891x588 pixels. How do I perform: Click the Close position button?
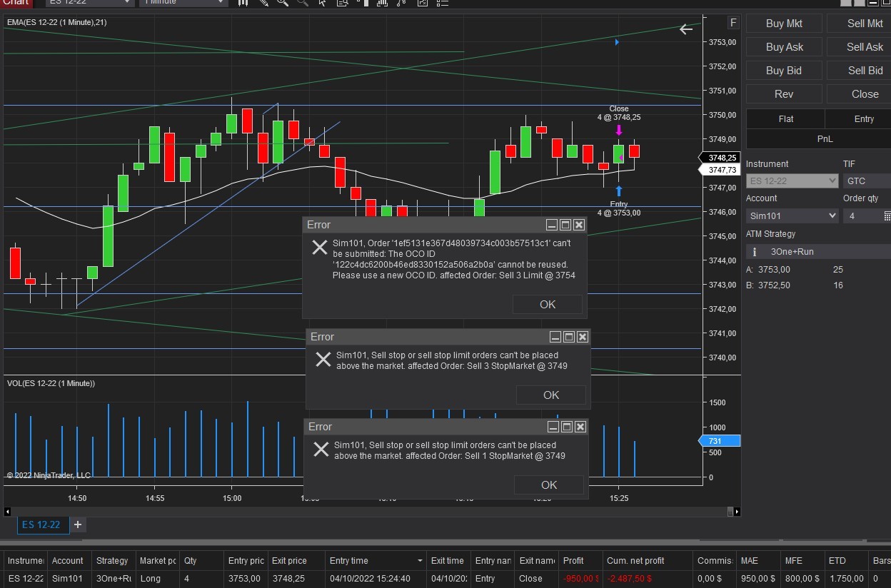(859, 94)
